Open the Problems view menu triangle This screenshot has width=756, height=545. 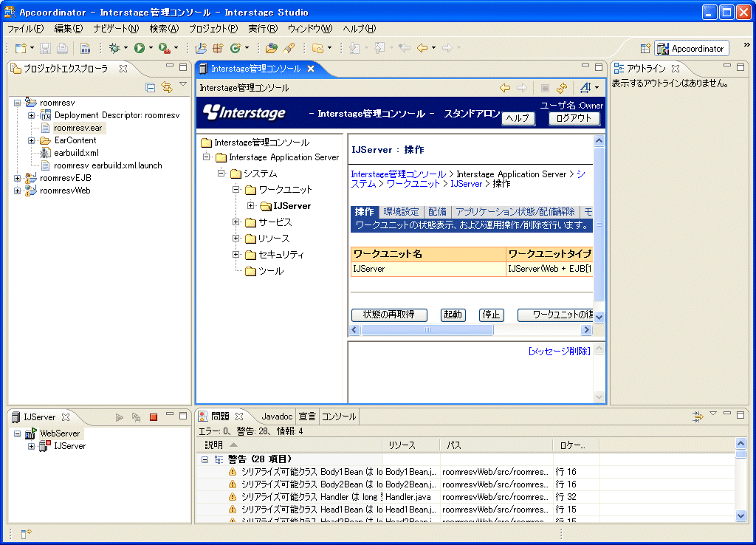713,414
